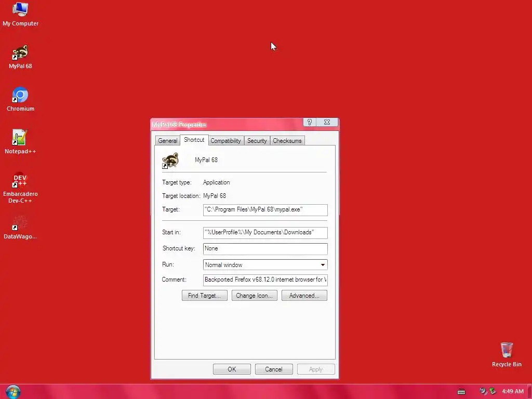Screen dimensions: 532x399
Task: Click the MyPal 68 name beside the raccoon icon
Action: coord(206,160)
